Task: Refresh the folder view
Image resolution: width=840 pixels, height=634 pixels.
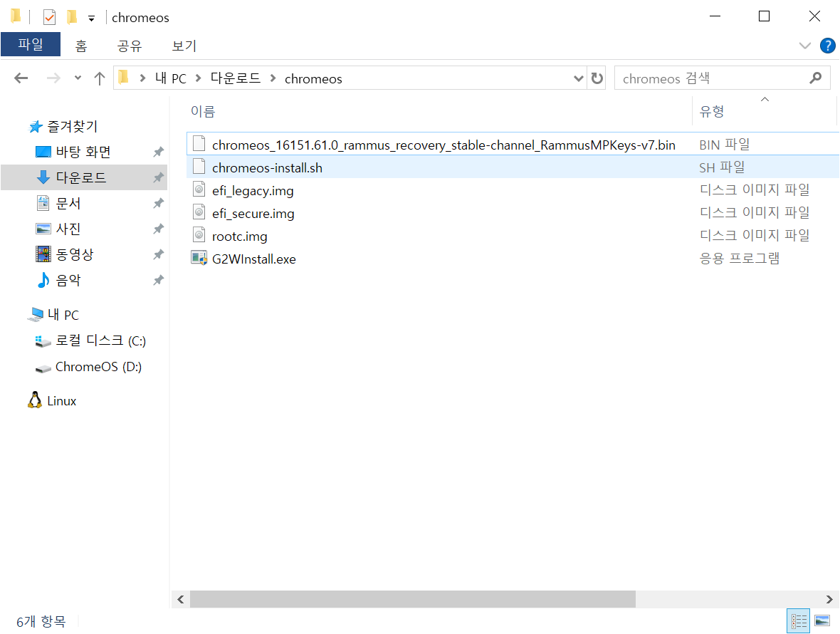Action: (597, 78)
